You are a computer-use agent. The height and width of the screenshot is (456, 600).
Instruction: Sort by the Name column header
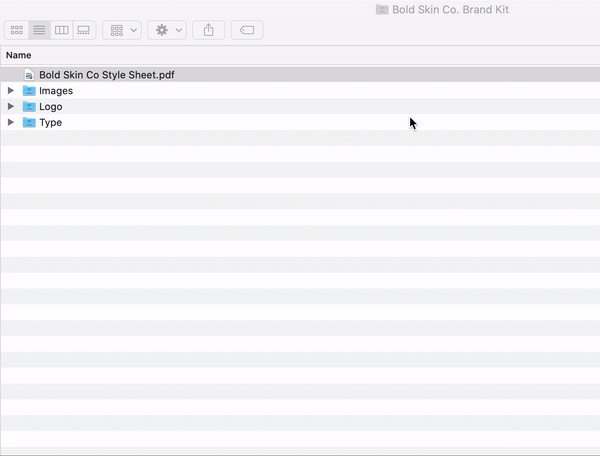tap(18, 55)
